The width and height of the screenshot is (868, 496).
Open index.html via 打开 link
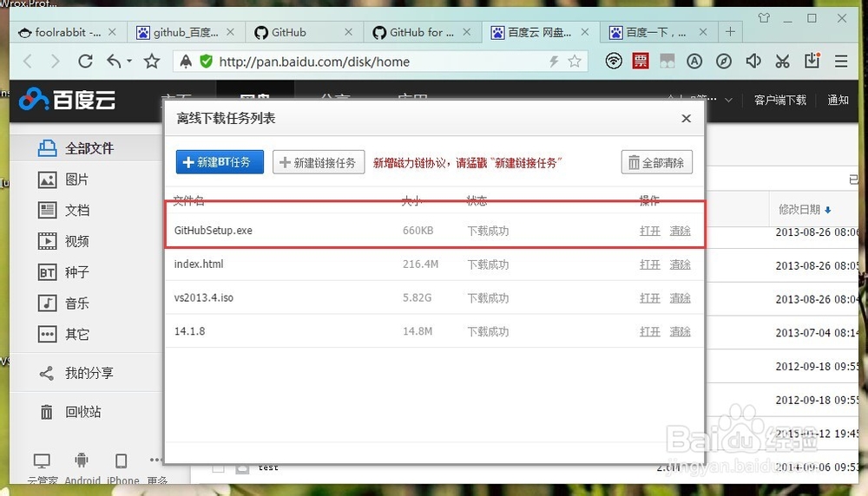pyautogui.click(x=650, y=264)
